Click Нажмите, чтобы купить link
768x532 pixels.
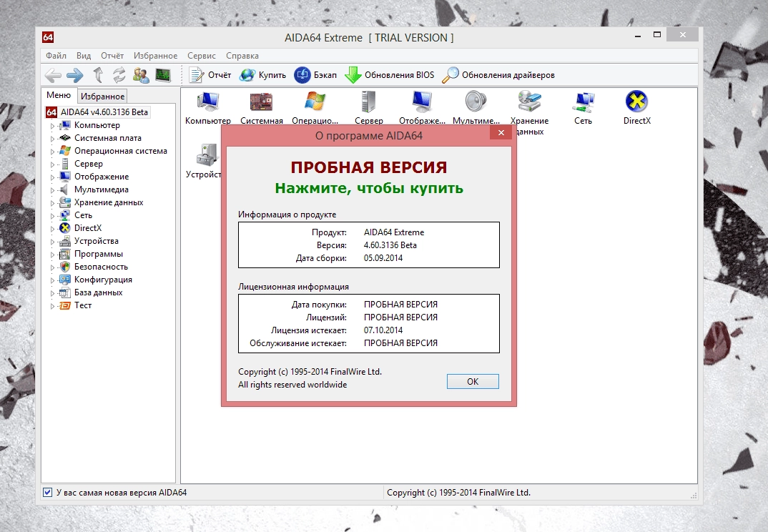[x=369, y=188]
